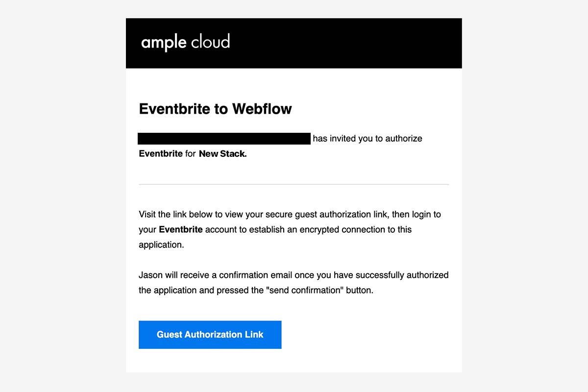Click the word 'Webflow' in the heading

point(262,109)
